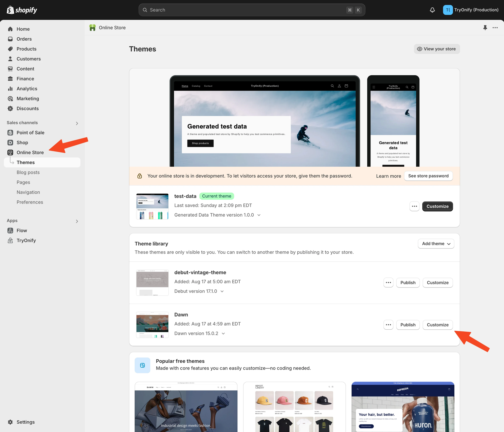This screenshot has height=432, width=504.
Task: Expand the Apps section
Action: [77, 221]
